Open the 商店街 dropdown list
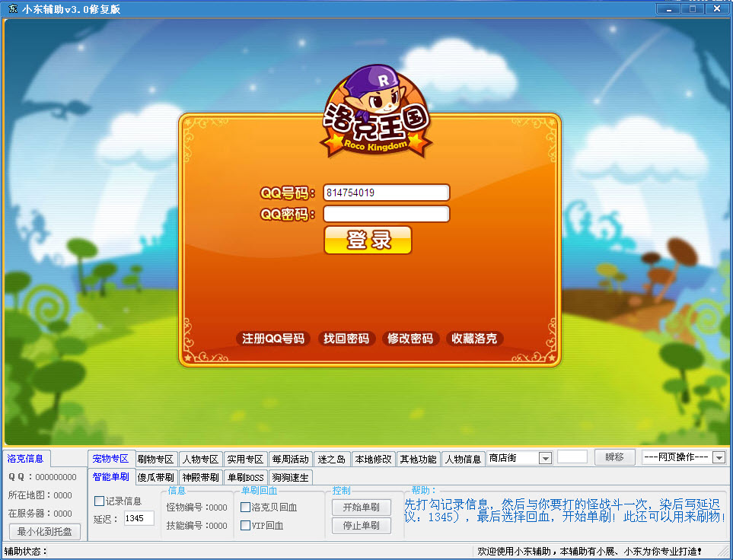733x560 pixels. (x=545, y=458)
